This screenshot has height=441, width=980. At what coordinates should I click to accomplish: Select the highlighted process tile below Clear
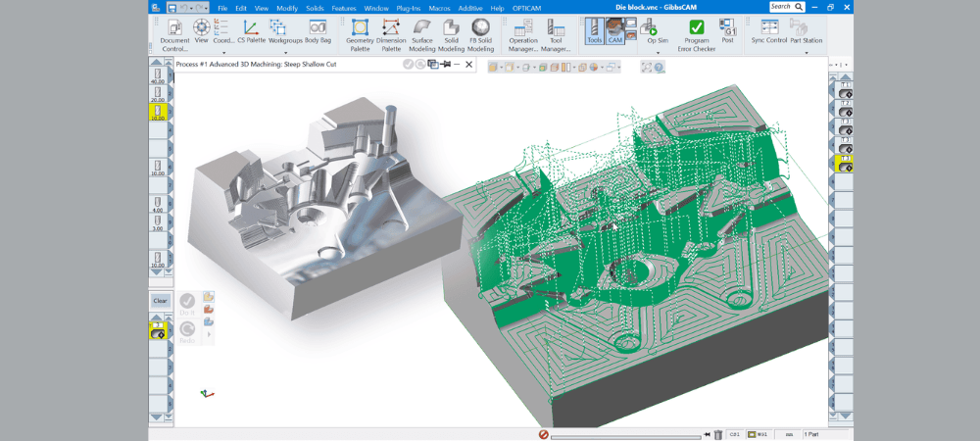pyautogui.click(x=158, y=330)
